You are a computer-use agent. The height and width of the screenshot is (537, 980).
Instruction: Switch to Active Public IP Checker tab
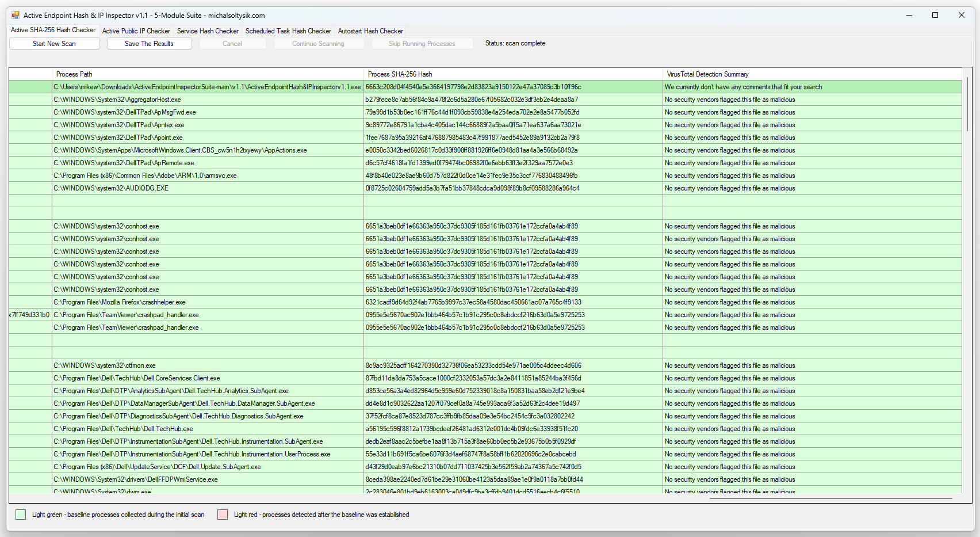[136, 31]
